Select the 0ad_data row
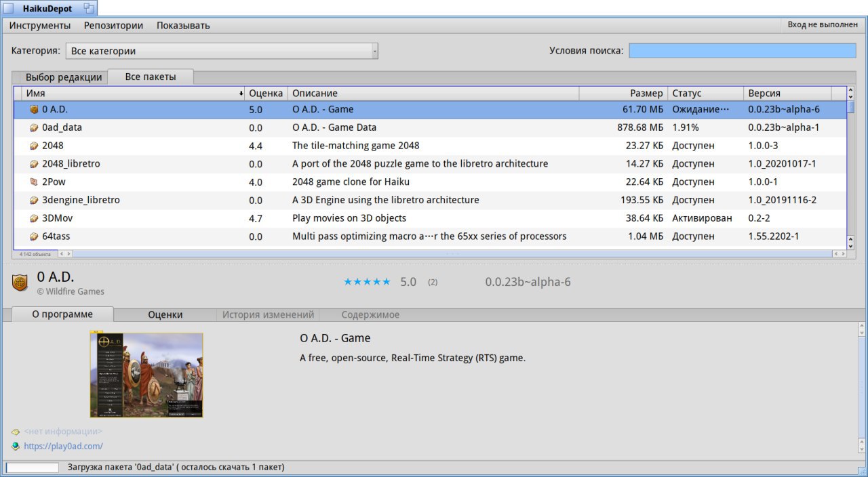This screenshot has width=868, height=477. [x=430, y=127]
